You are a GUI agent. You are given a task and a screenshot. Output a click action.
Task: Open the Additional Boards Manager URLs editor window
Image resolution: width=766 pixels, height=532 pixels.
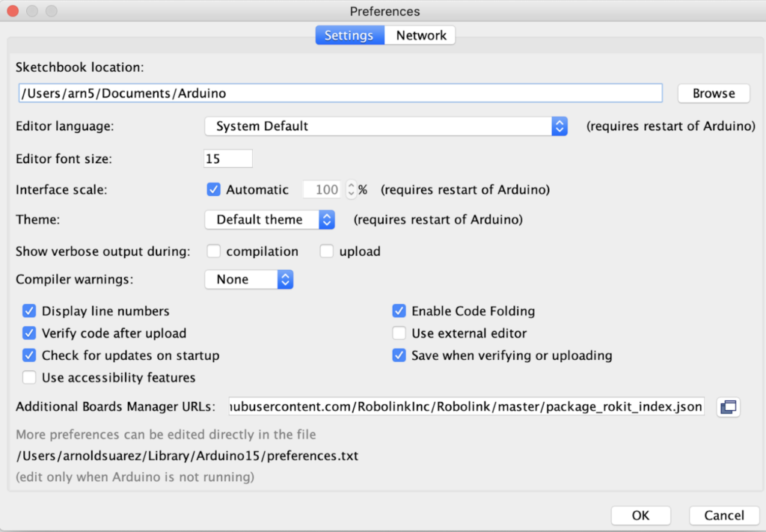tap(728, 407)
